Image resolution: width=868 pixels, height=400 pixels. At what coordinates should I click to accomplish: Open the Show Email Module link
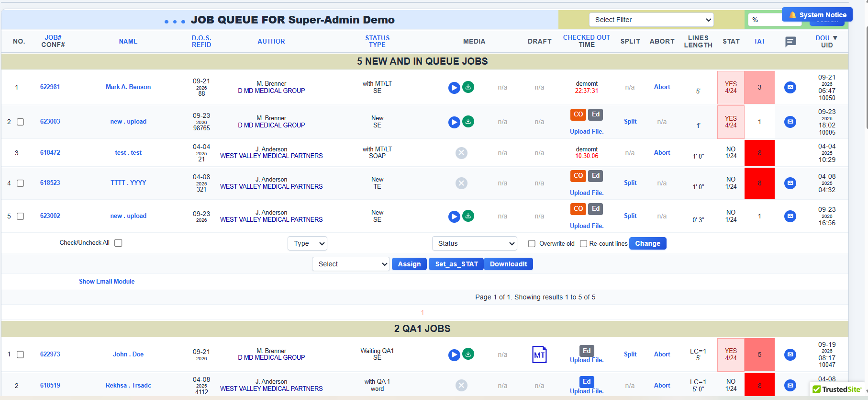(x=107, y=282)
